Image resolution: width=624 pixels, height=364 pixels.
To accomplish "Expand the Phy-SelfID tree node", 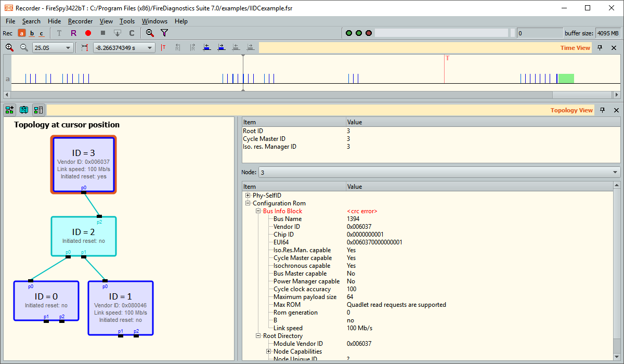I will click(x=248, y=196).
